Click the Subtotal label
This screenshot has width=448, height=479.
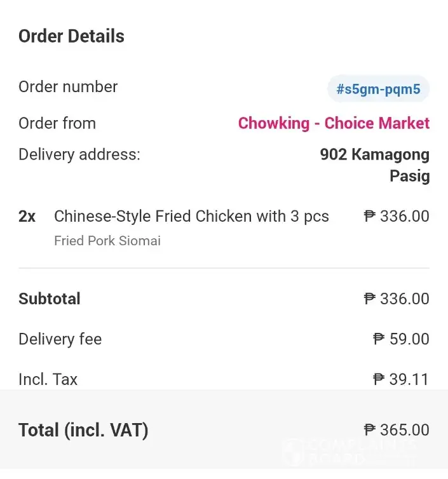point(50,299)
